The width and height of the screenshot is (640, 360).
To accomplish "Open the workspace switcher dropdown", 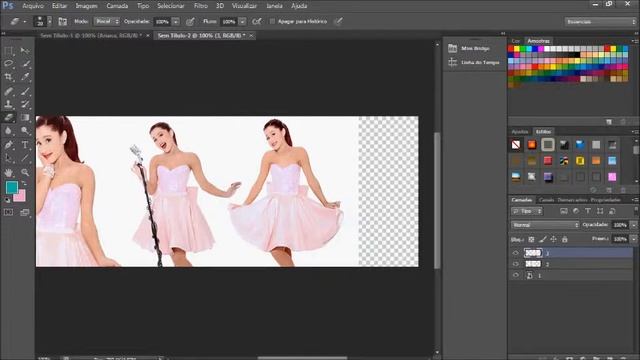I will tap(600, 22).
